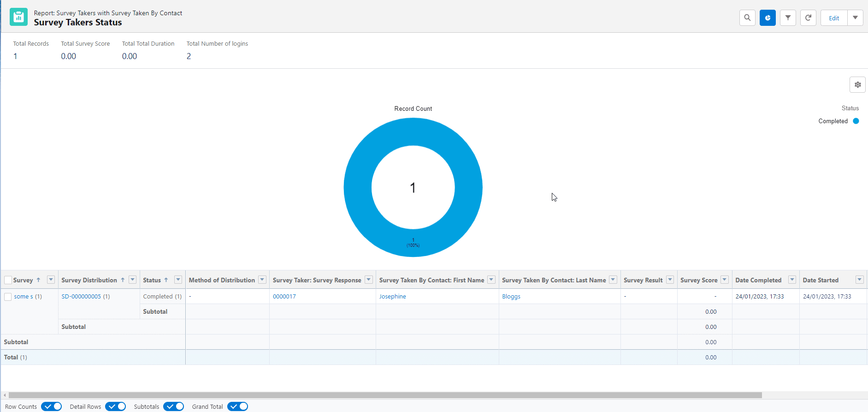Refresh the report
The image size is (868, 412).
click(808, 18)
